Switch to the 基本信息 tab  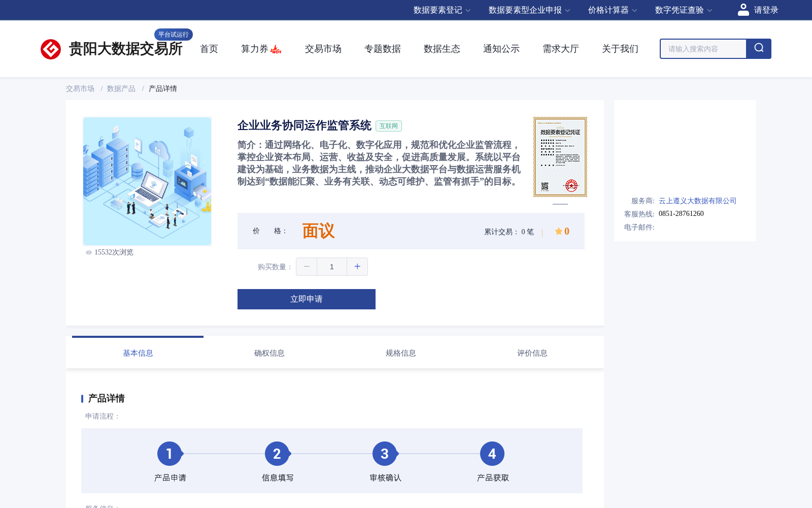[x=138, y=353]
